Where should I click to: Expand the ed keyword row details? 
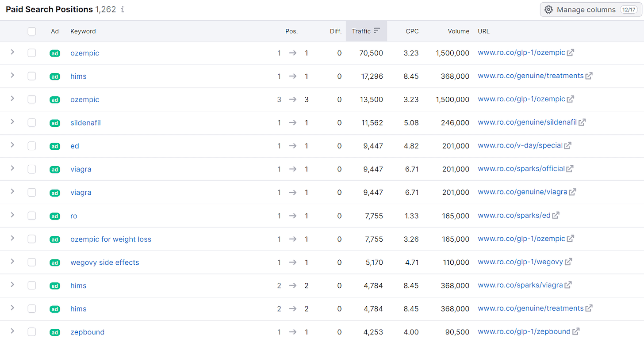[x=12, y=145]
